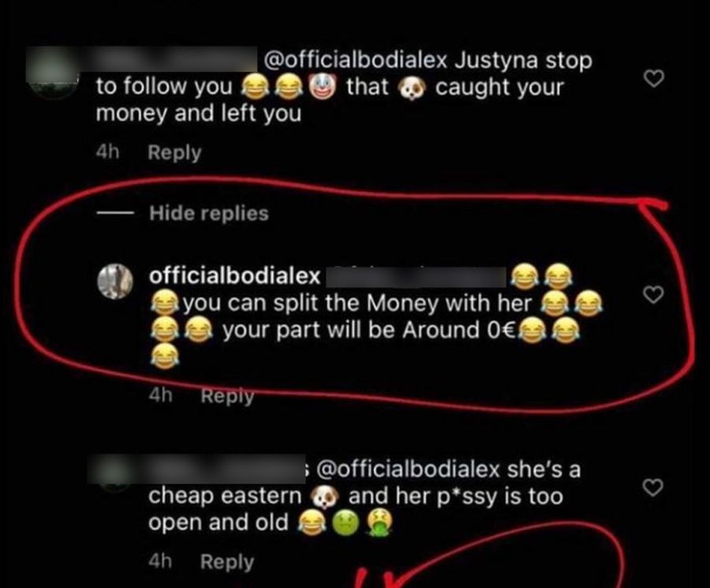Click the dash line beside Hide replies
The image size is (710, 588).
[x=114, y=213]
